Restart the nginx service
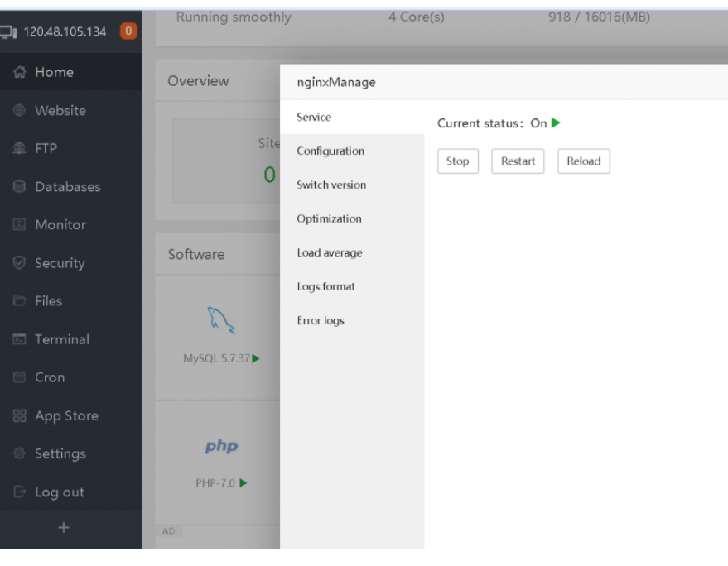 point(518,161)
